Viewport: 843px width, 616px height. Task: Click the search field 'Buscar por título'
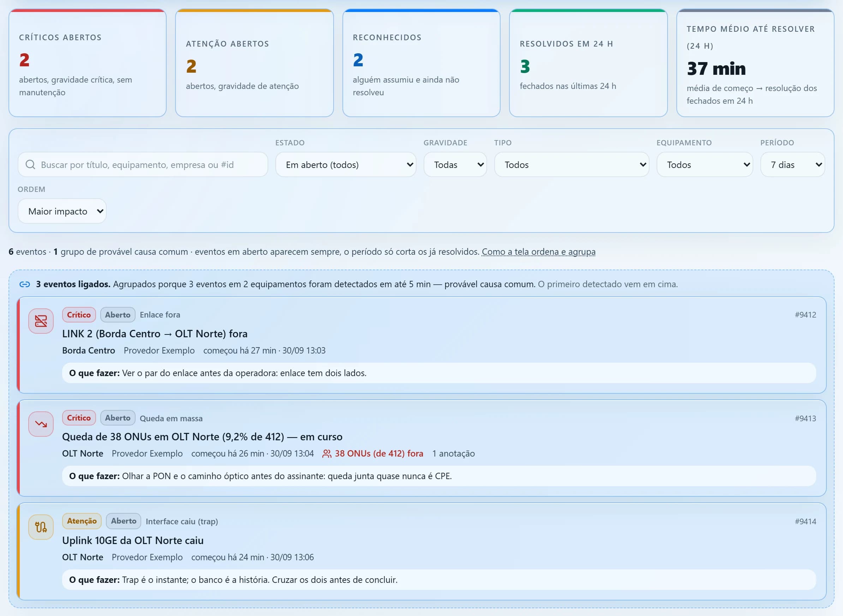click(143, 164)
